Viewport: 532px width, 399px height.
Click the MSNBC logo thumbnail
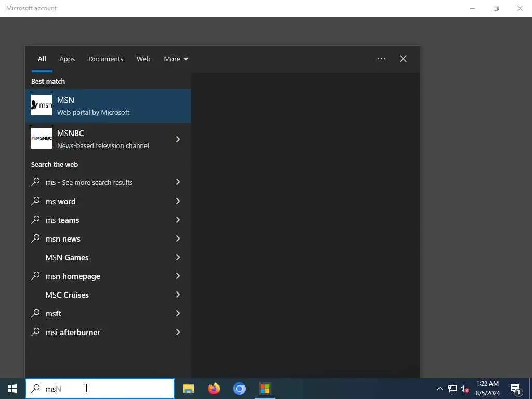click(42, 138)
